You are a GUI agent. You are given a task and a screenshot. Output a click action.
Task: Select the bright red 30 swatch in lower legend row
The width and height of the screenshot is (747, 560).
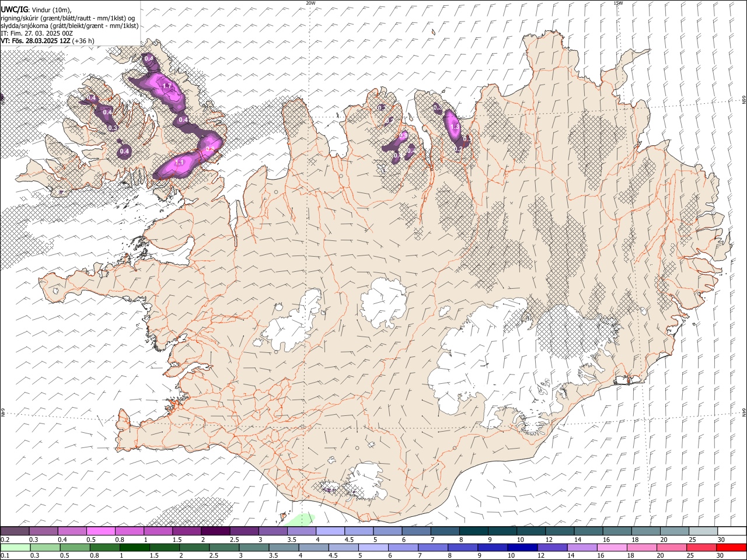[731, 547]
